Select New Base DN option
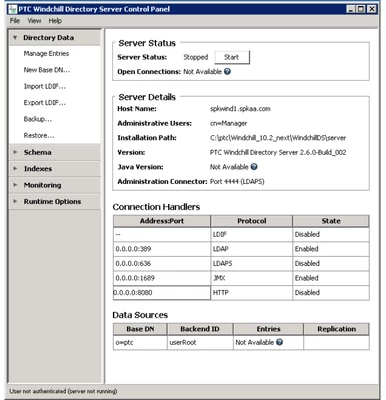 tap(47, 70)
